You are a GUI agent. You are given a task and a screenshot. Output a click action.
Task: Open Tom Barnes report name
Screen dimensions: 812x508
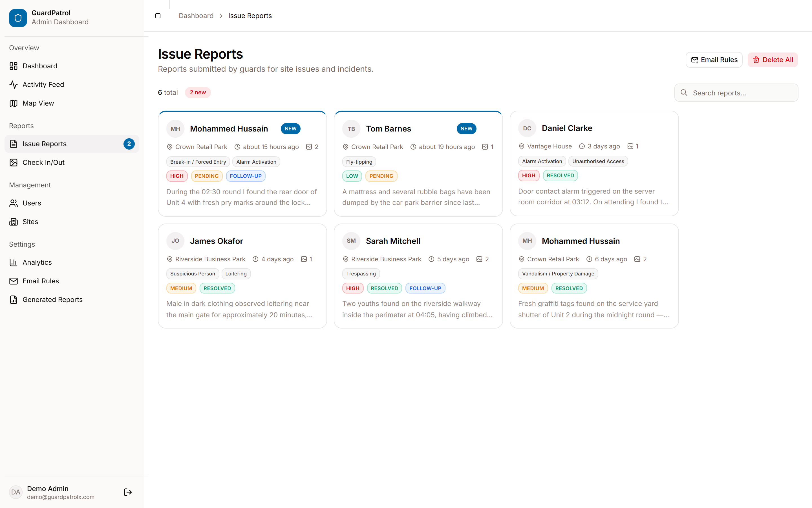tap(388, 129)
